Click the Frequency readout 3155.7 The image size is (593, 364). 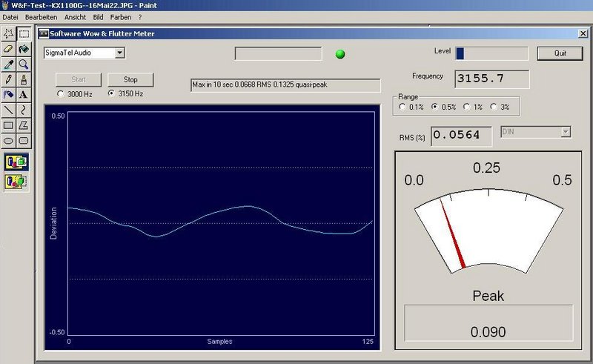(491, 79)
